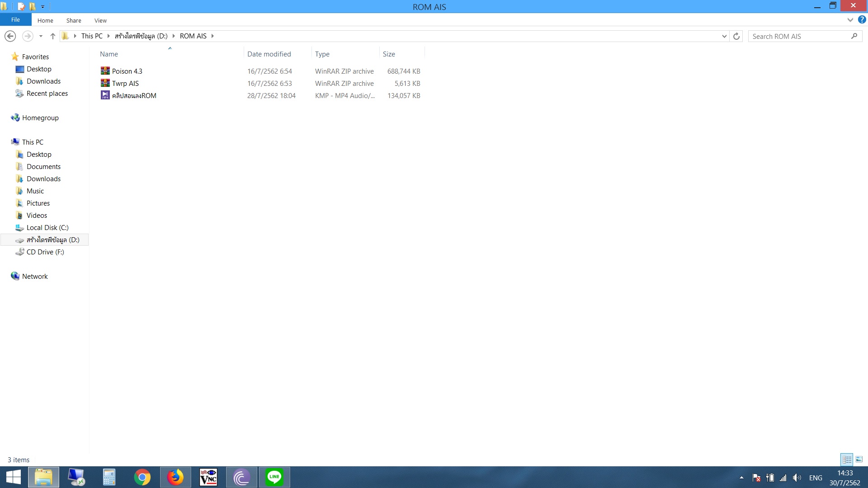The image size is (868, 488).
Task: Switch to Firefox in taskbar
Action: tap(175, 477)
